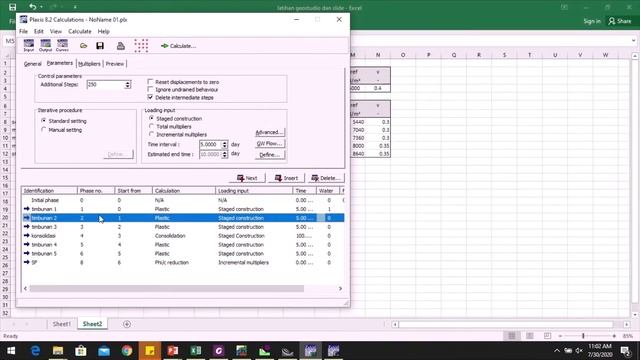Enable Ignore undrained behaviour

(151, 89)
